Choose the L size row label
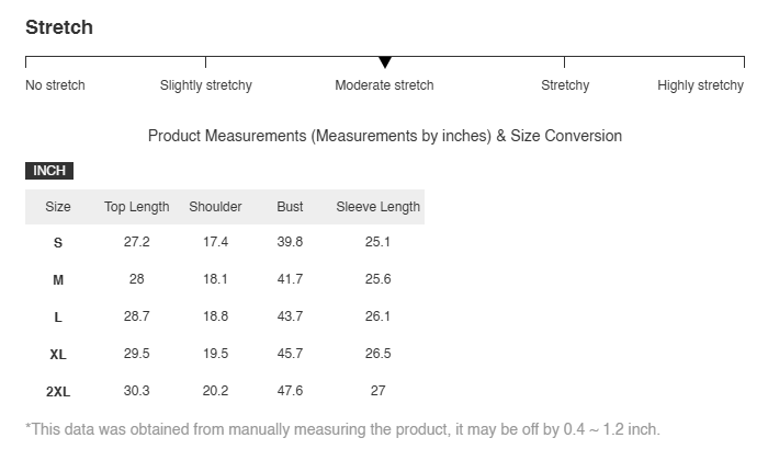This screenshot has width=768, height=461. pyautogui.click(x=58, y=317)
